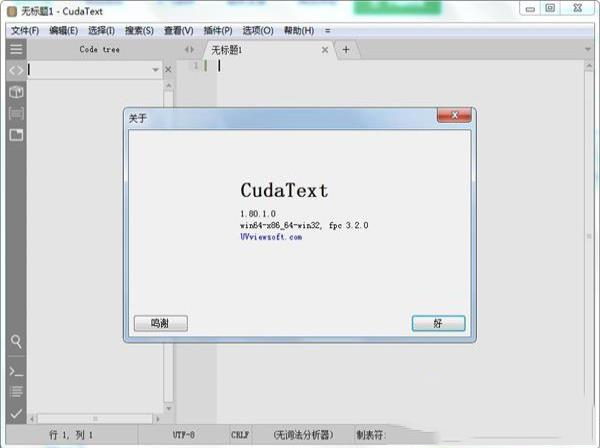Minimize the CudaText window

point(530,8)
